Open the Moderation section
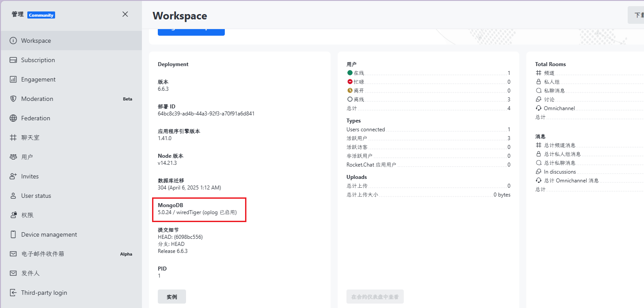Viewport: 644px width, 308px height. coord(71,99)
